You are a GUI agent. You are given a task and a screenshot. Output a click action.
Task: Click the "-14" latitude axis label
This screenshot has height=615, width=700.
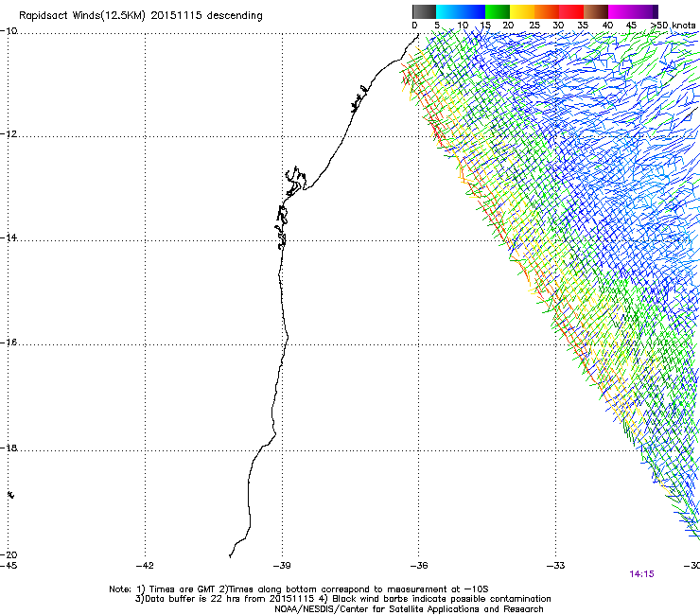tap(9, 237)
